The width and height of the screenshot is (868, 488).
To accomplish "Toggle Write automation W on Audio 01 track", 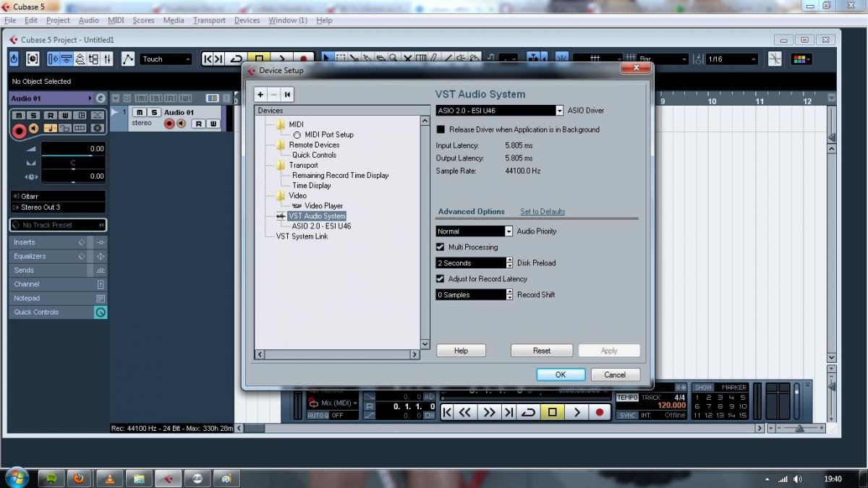I will pyautogui.click(x=213, y=124).
